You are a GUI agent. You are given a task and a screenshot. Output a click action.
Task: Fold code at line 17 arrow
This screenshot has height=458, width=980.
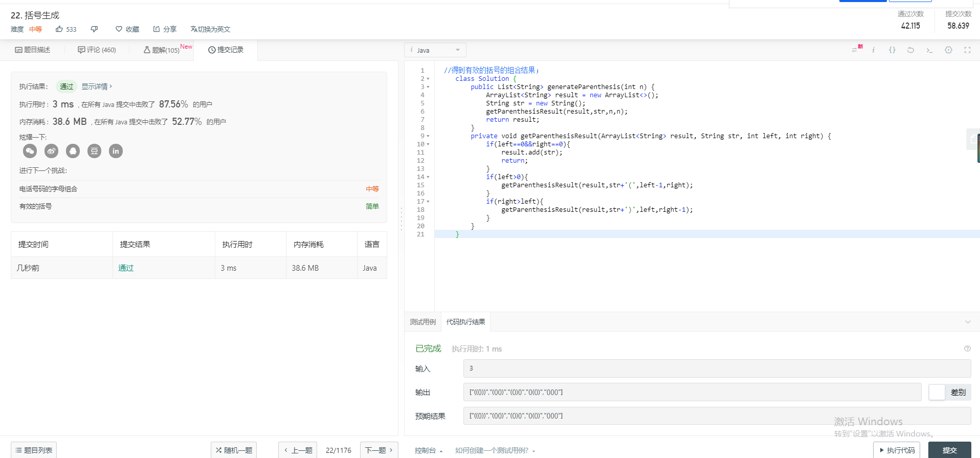(x=428, y=202)
